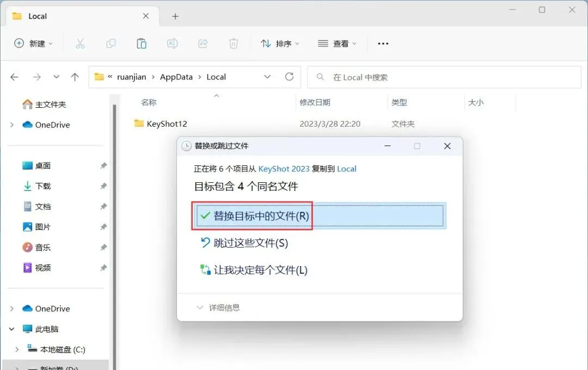
Task: Click the pin icon beside 桌面
Action: point(103,166)
